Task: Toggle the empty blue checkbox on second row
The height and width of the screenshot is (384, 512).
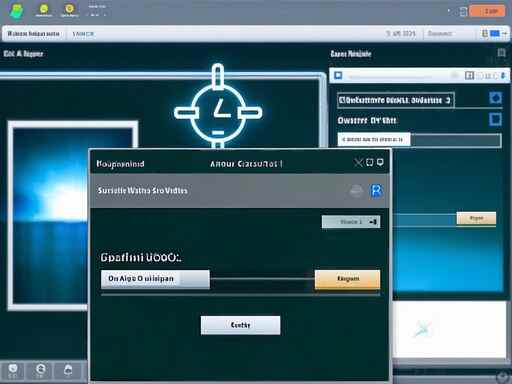Action: tap(495, 119)
